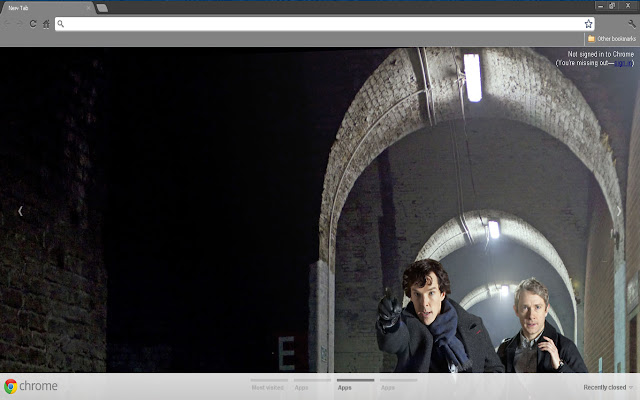Go back using the browser back arrow
640x400 pixels.
tap(7, 24)
